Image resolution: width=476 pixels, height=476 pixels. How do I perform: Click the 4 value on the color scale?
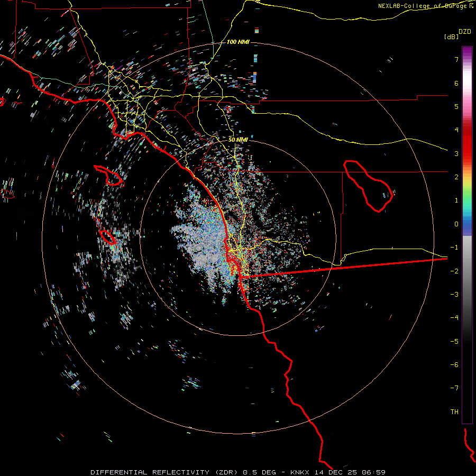point(456,130)
